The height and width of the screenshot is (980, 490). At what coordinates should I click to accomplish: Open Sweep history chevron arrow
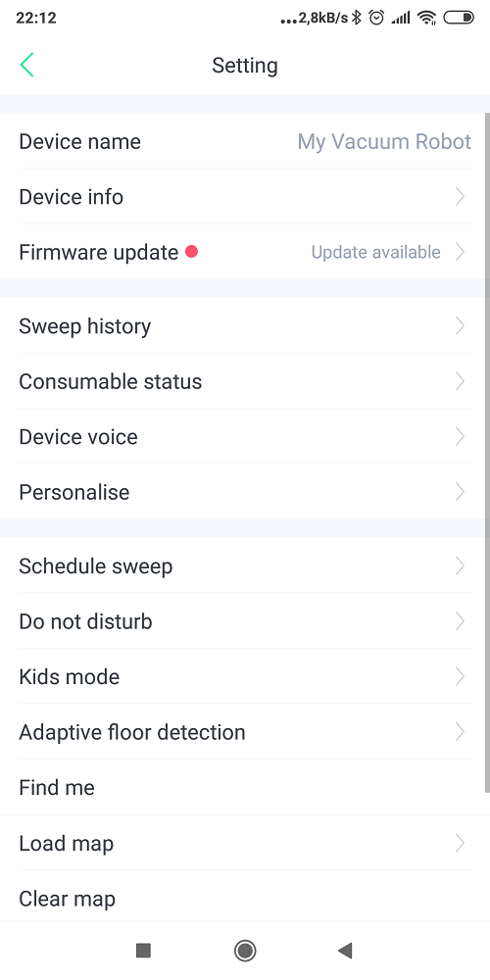tap(460, 325)
